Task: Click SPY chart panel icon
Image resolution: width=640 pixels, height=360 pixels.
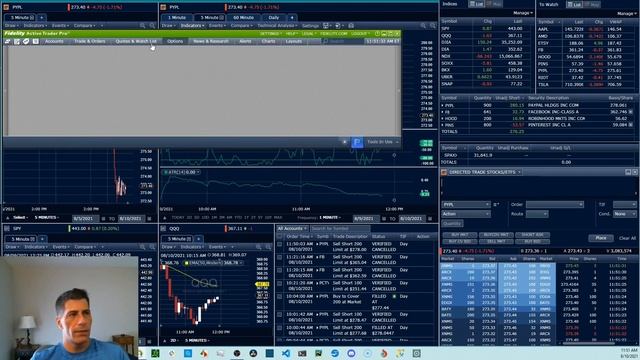Action: [x=7, y=229]
